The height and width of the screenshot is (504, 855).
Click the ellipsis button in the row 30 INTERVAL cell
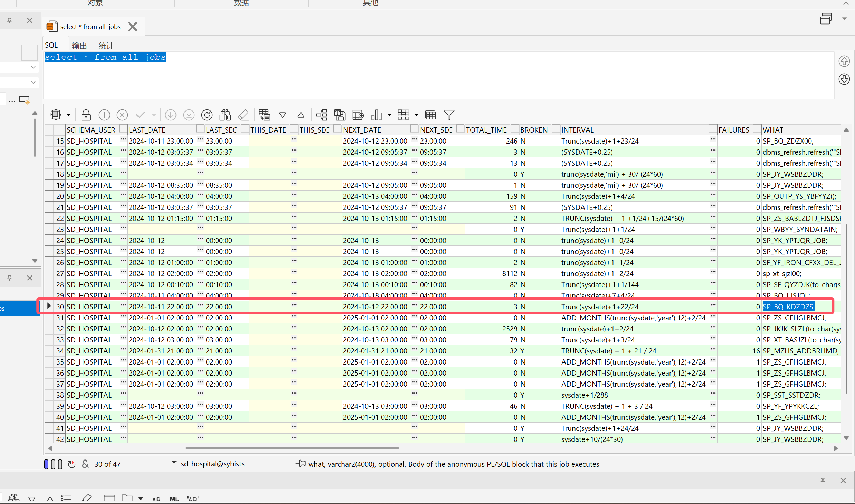[x=713, y=305]
